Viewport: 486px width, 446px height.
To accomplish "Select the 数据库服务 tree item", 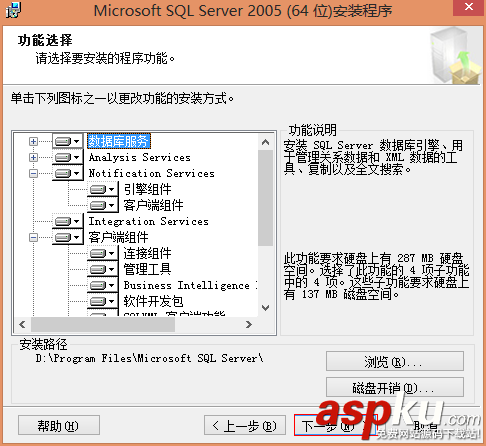I will 119,141.
